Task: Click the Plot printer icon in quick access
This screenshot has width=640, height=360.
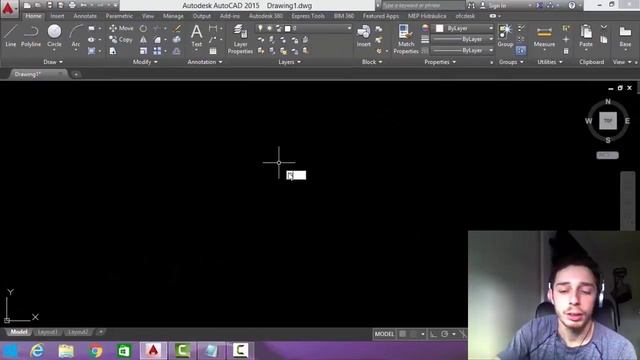Action: [x=72, y=5]
